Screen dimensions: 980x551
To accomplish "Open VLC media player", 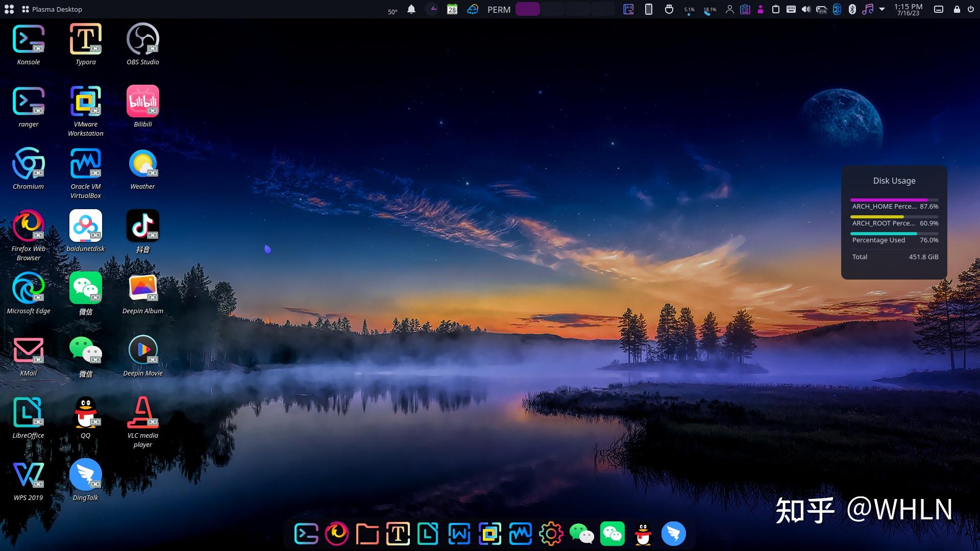I will 142,413.
